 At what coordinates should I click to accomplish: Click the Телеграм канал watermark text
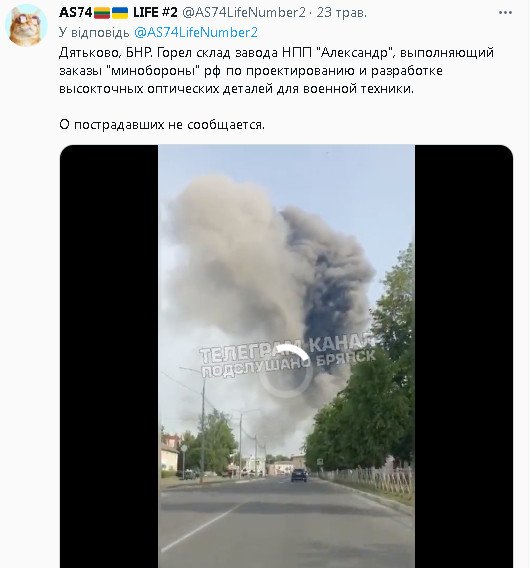(x=287, y=348)
